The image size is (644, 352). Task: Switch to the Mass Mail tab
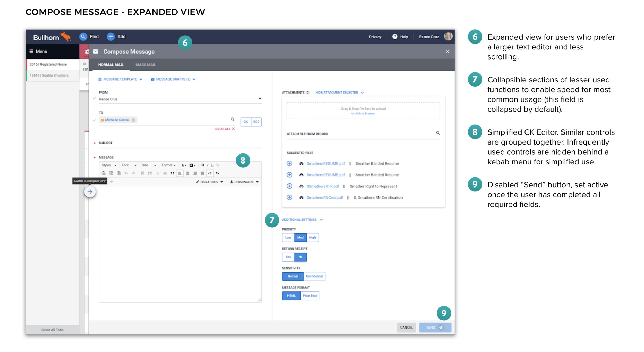click(146, 65)
